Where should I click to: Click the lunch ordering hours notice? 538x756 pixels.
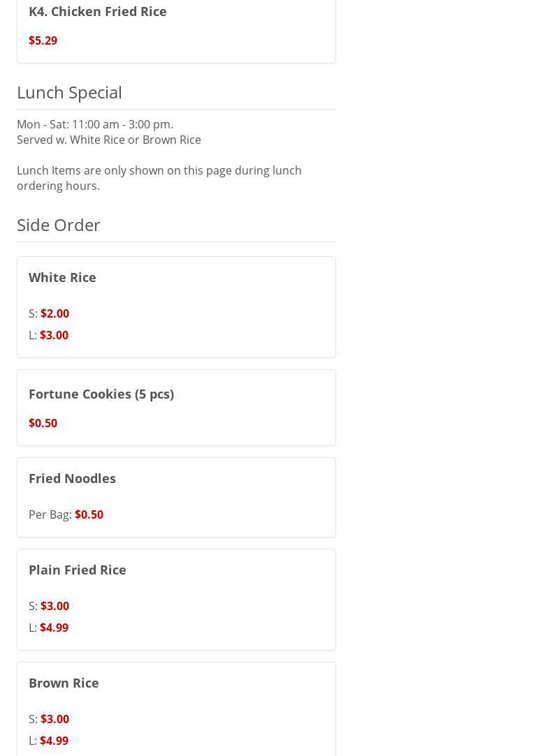point(159,178)
